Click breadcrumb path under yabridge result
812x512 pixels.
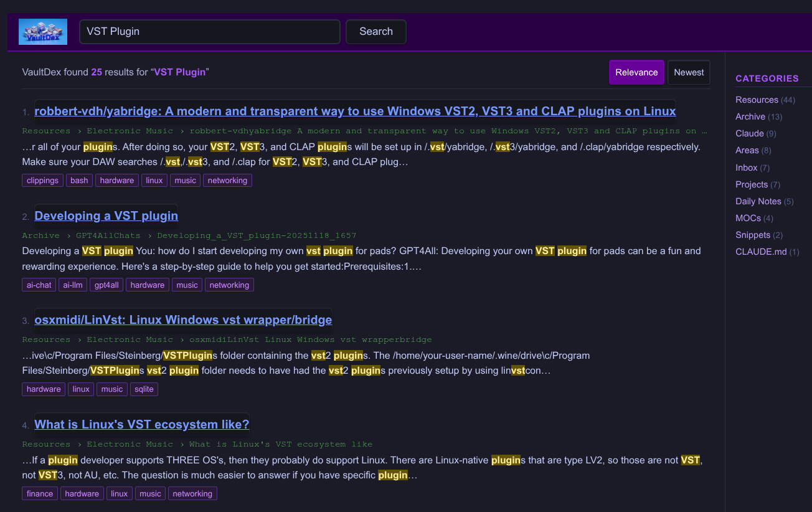point(365,131)
